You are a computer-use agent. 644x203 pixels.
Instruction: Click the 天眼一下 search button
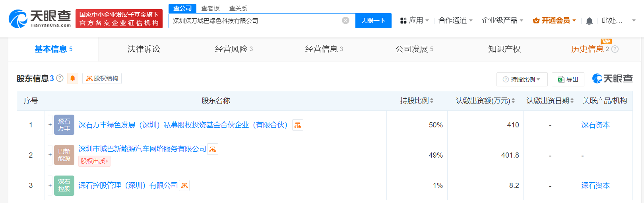(x=373, y=20)
